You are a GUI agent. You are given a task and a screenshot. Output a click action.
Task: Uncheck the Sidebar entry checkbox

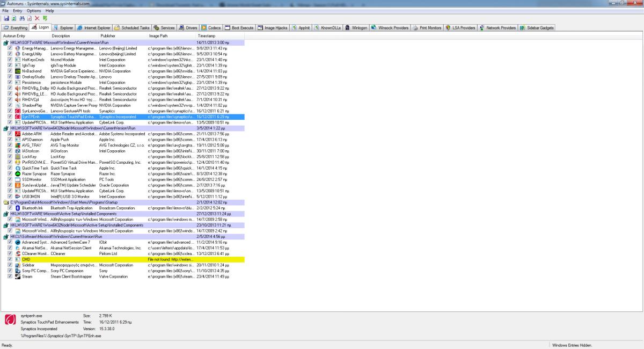tap(10, 265)
